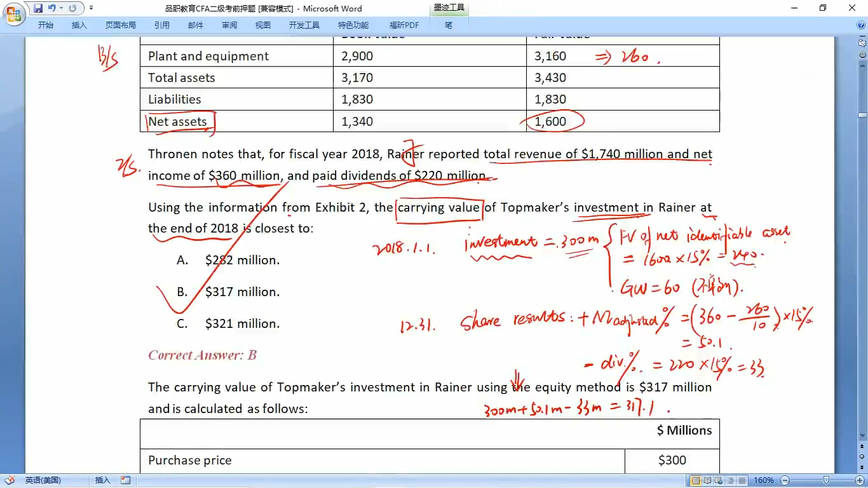Click the 'Total assets' table cell
The width and height of the screenshot is (868, 488).
tap(236, 78)
